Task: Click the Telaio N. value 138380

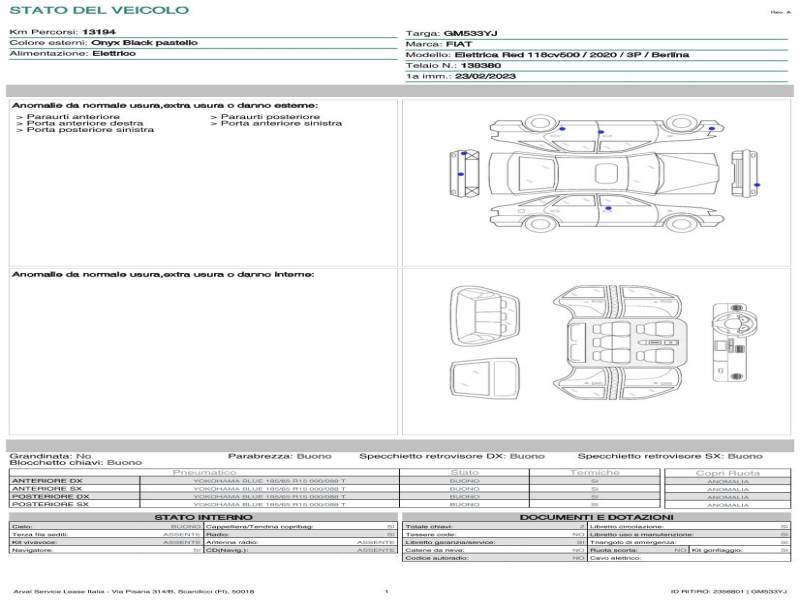Action: pos(481,66)
